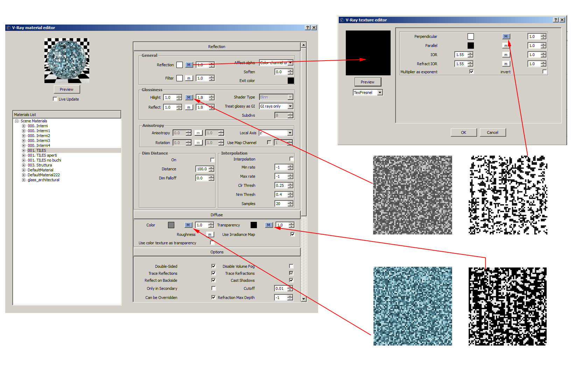Click the Clr Thresh value field
The height and width of the screenshot is (368, 588).
point(281,185)
